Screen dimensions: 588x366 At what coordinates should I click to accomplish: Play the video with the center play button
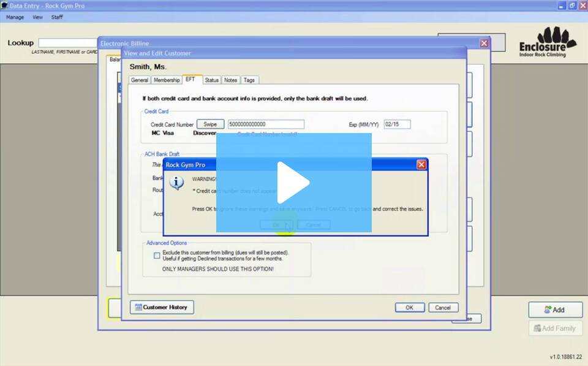pyautogui.click(x=293, y=183)
